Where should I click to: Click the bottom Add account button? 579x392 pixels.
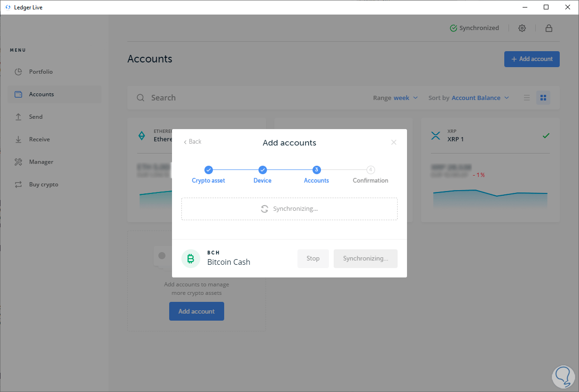point(196,311)
